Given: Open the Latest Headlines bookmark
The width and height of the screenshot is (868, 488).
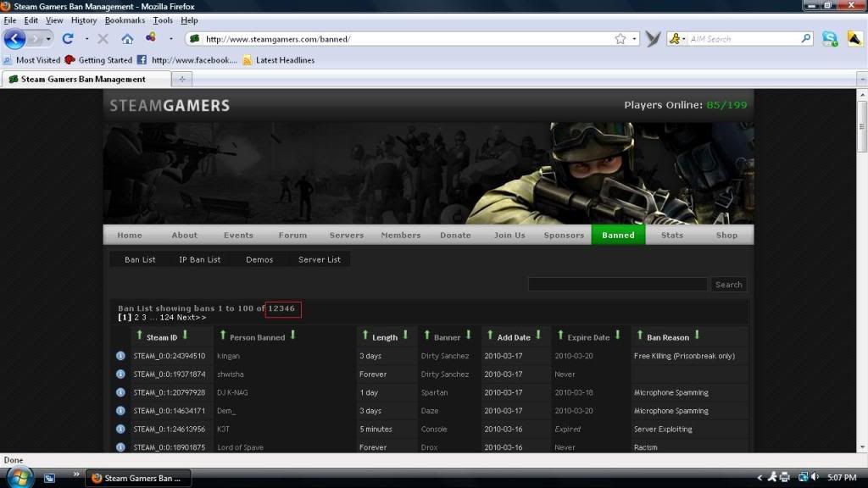Looking at the screenshot, I should click(278, 60).
